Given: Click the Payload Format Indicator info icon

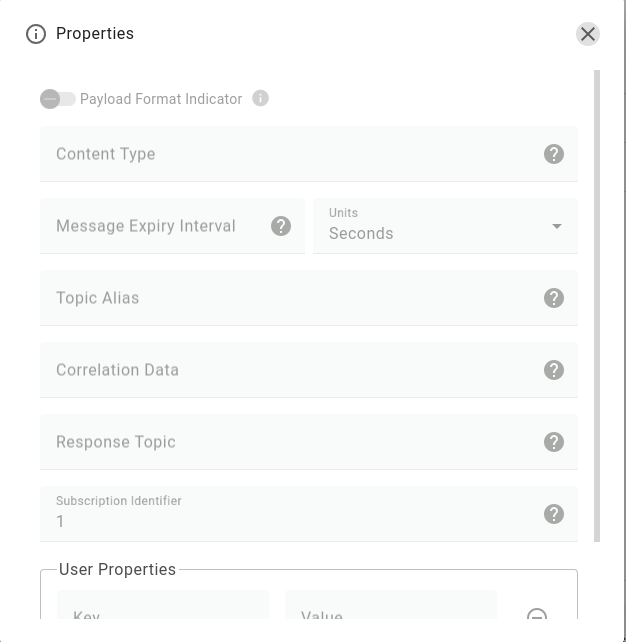Looking at the screenshot, I should pos(261,99).
